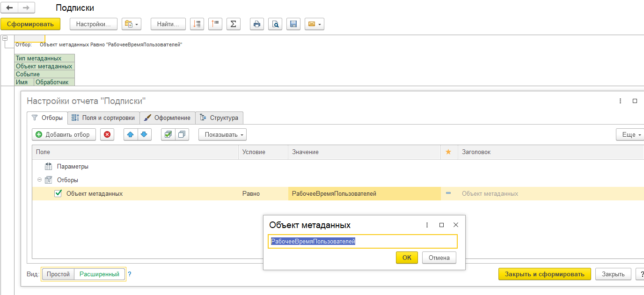Screen dimensions: 644x295
Task: Click Закрыть и сформировать button
Action: coord(545,274)
